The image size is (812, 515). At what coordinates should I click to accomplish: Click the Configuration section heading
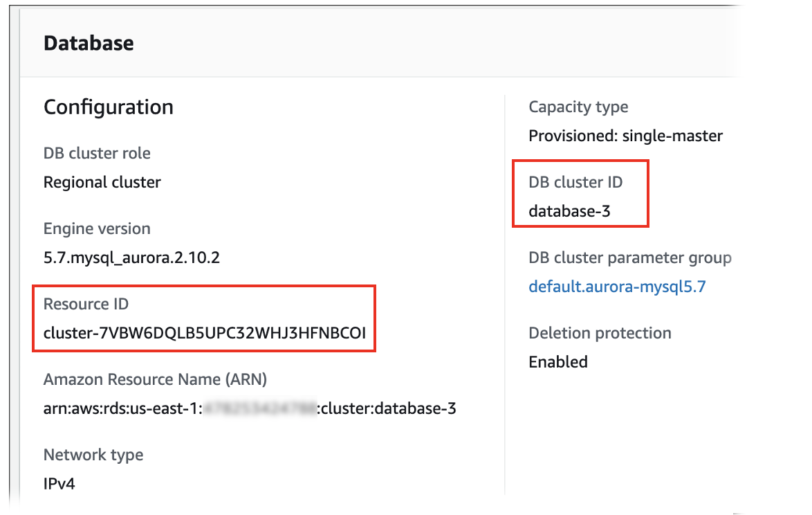[x=109, y=107]
